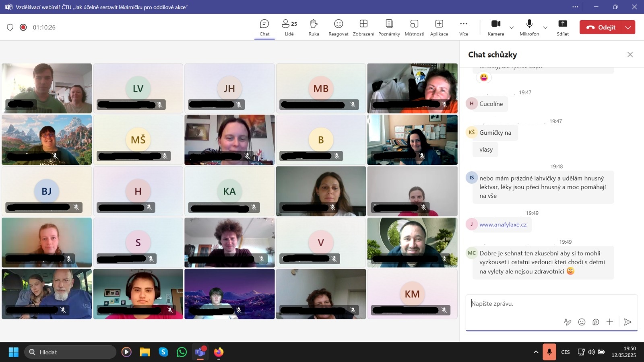
Task: Toggle the Mikrofon microphone
Action: [529, 27]
